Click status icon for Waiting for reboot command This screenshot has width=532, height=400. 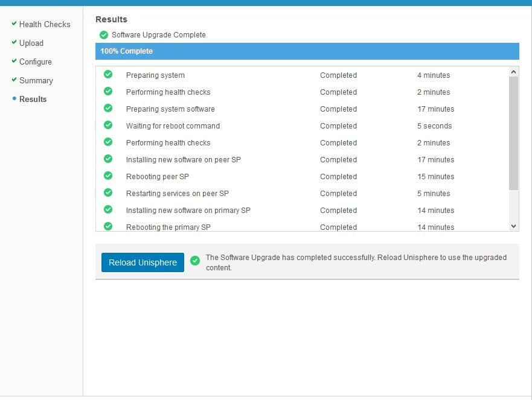pos(108,125)
